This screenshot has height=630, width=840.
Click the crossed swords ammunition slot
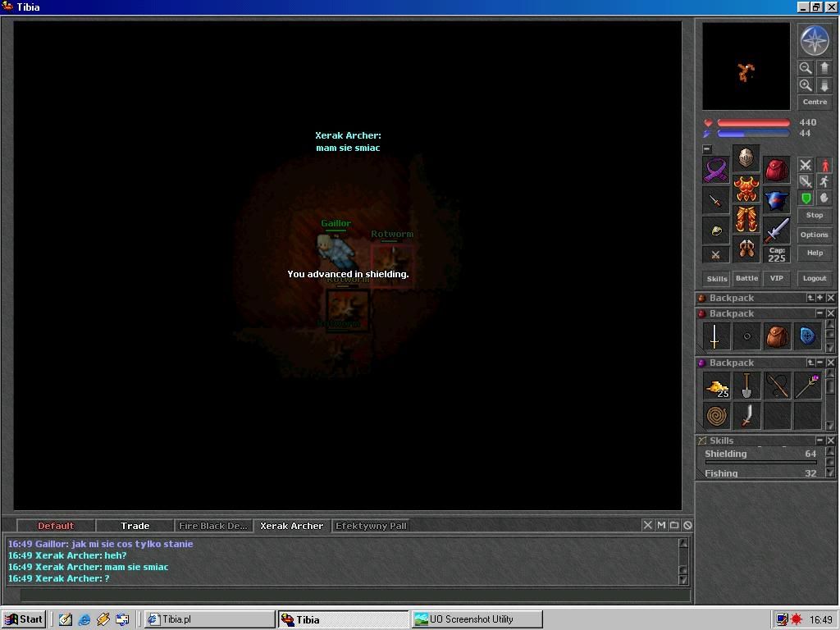(x=715, y=255)
